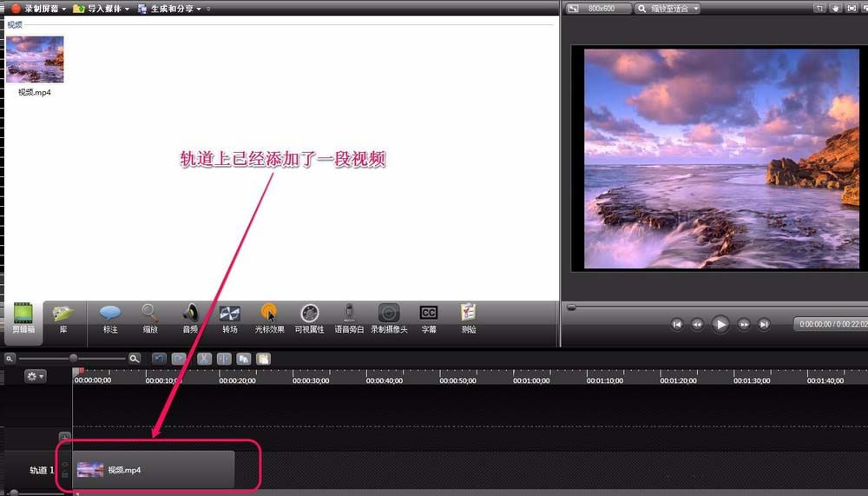Select the 轨道 1 track label
Viewport: 868px width, 496px height.
42,470
